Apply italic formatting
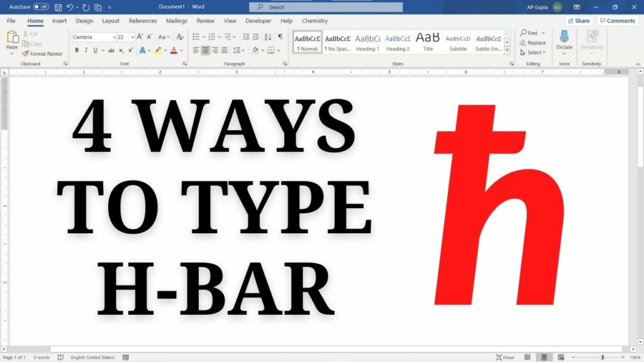 (x=86, y=50)
